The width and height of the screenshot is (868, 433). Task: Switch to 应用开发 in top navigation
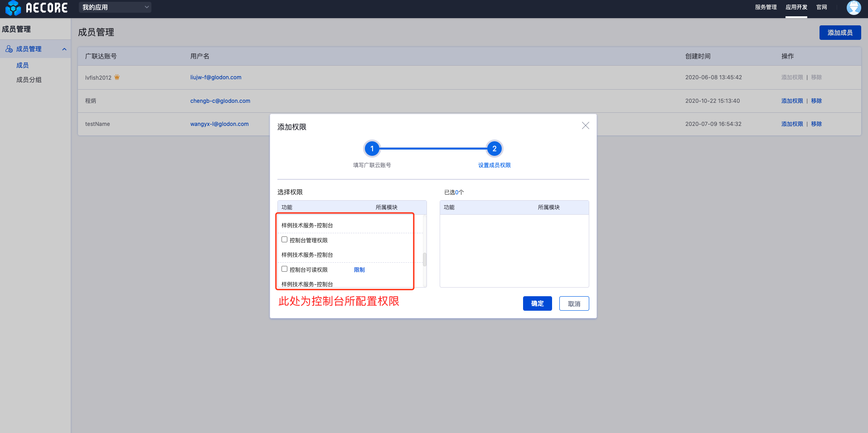tap(796, 7)
